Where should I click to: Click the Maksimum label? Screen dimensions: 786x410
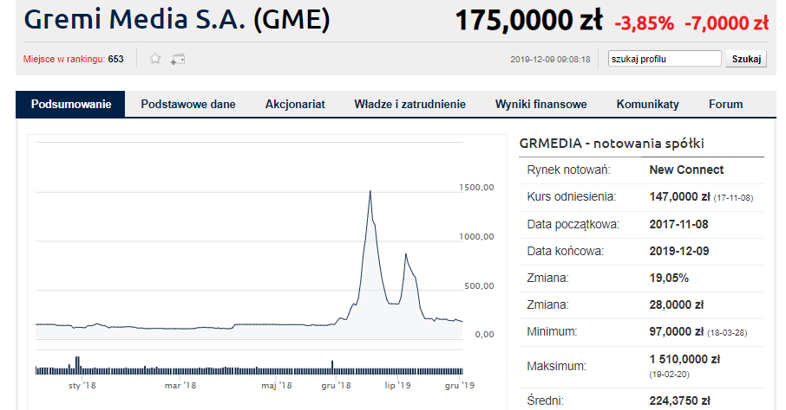pyautogui.click(x=556, y=366)
